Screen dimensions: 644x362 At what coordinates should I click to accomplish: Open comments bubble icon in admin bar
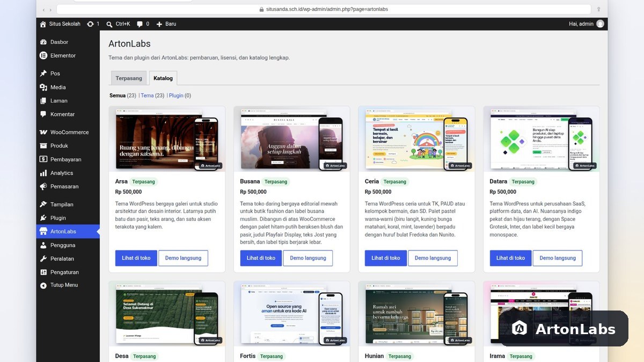(x=140, y=24)
